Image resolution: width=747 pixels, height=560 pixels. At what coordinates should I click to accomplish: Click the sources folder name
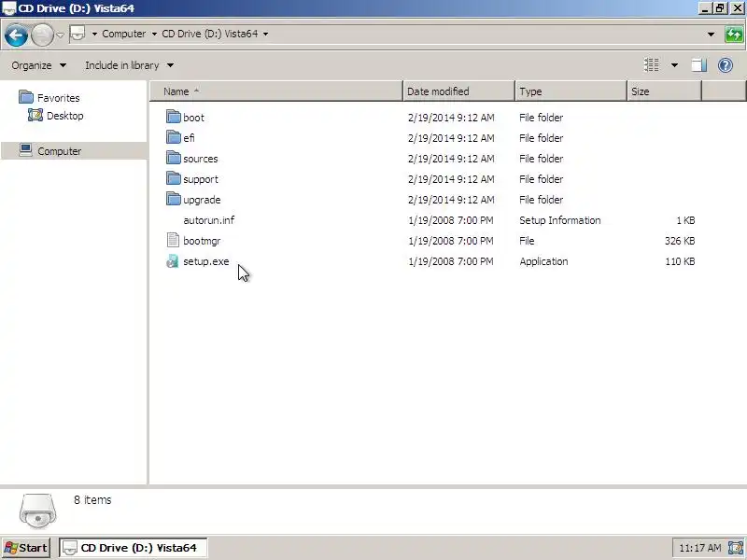[x=201, y=159]
